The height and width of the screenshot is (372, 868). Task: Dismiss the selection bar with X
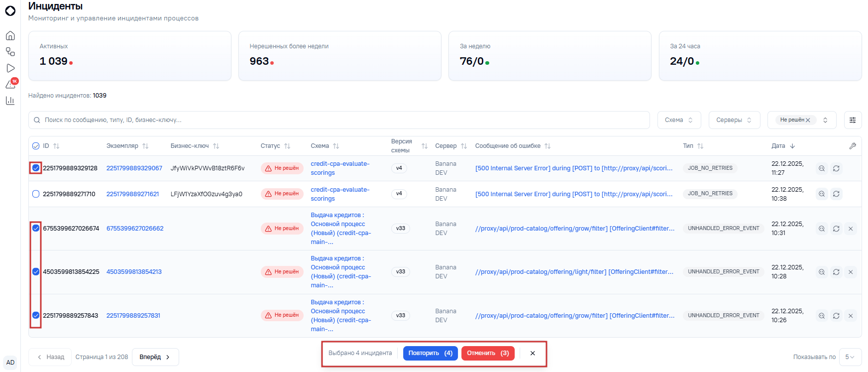click(x=533, y=353)
